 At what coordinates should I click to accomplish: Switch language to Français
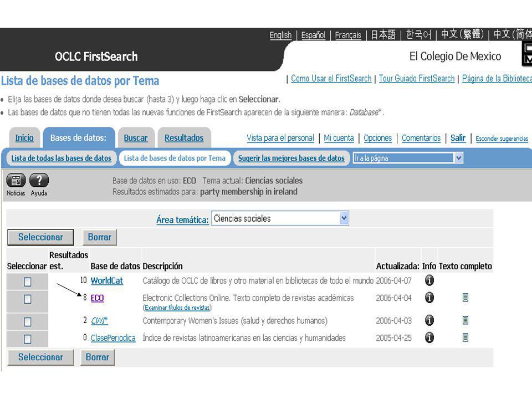tap(348, 35)
